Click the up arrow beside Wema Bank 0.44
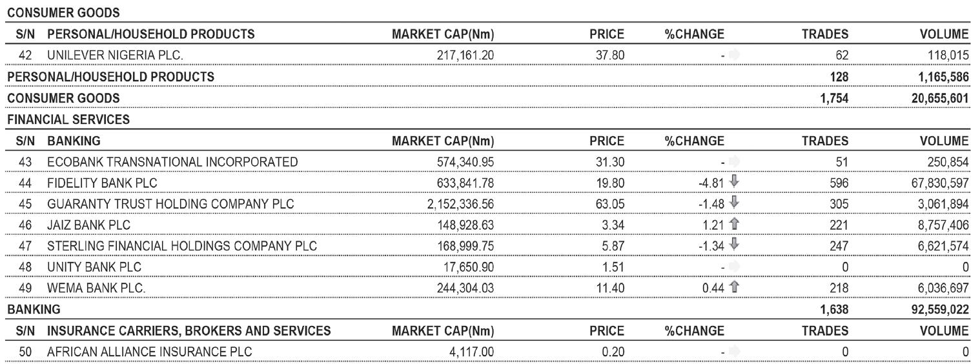The width and height of the screenshot is (980, 364). pyautogui.click(x=735, y=288)
